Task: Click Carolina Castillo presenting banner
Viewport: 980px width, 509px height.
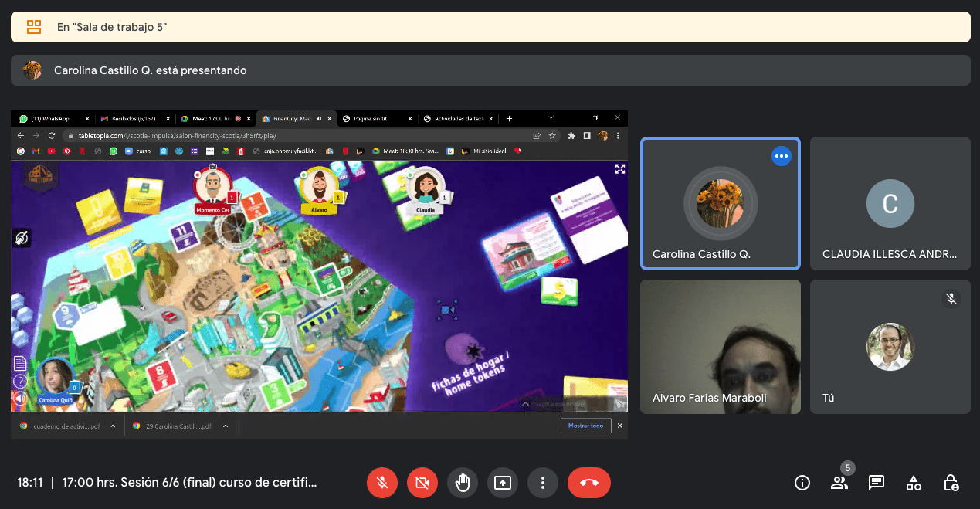Action: pyautogui.click(x=490, y=70)
